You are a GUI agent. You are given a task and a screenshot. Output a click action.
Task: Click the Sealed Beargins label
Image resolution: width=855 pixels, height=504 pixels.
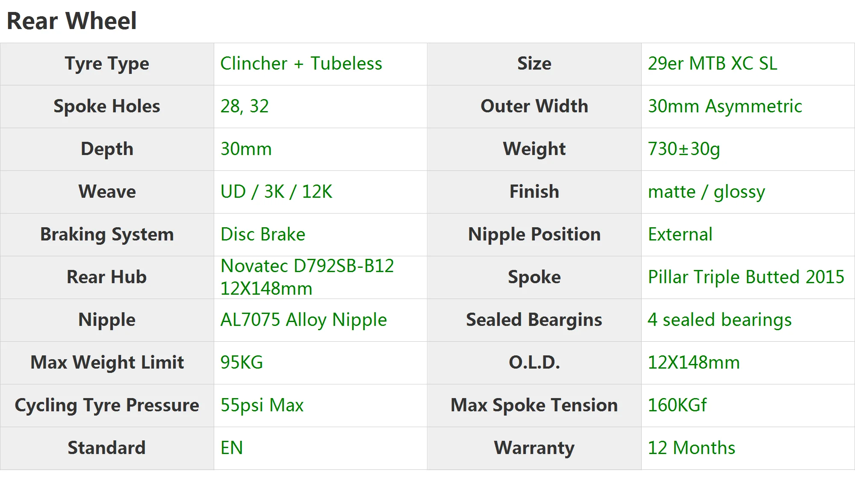pos(534,320)
